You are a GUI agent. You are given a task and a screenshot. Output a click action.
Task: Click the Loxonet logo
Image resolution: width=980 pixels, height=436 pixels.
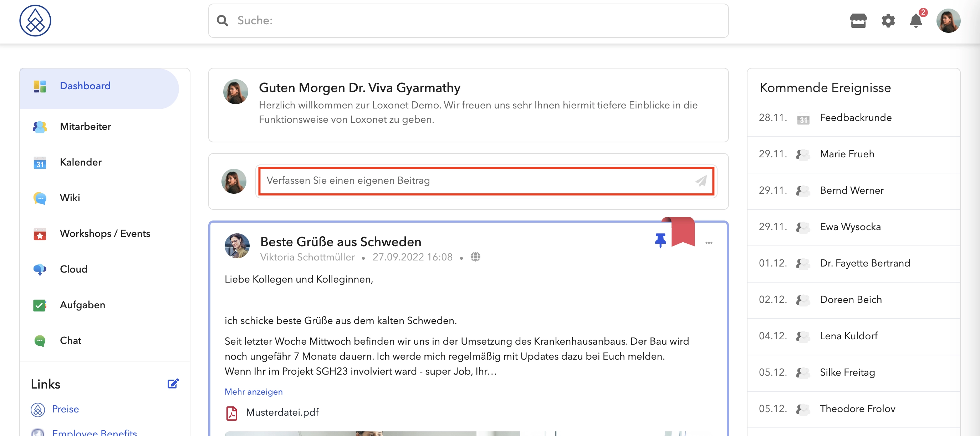click(35, 21)
